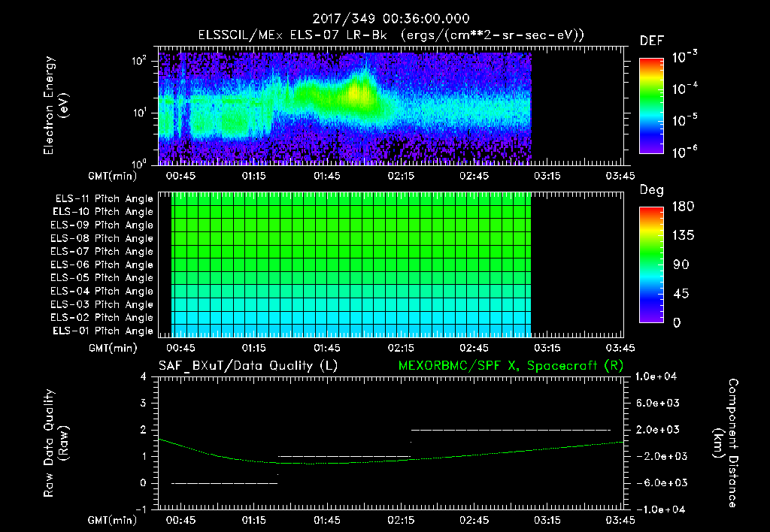This screenshot has width=770, height=532.
Task: Click the Deg colorbar label
Action: click(652, 190)
